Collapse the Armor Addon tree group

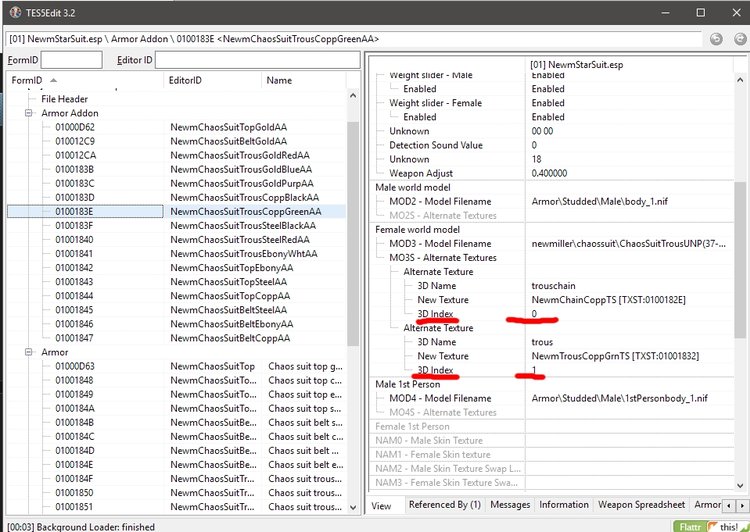click(29, 113)
